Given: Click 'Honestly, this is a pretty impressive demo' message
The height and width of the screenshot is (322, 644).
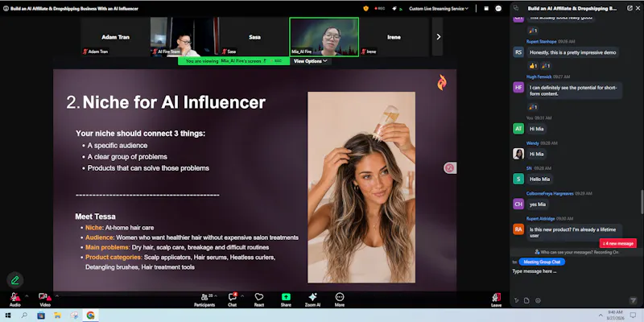Looking at the screenshot, I should coord(572,52).
